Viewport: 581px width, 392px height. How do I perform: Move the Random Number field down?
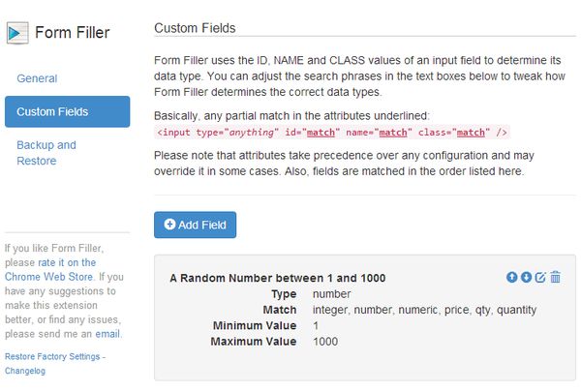click(x=526, y=278)
